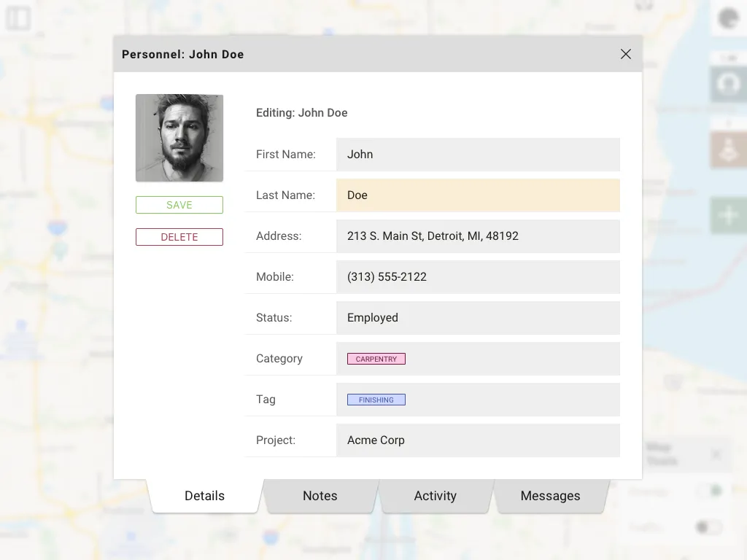
Task: Toggle the sidebar panel icon
Action: (18, 18)
